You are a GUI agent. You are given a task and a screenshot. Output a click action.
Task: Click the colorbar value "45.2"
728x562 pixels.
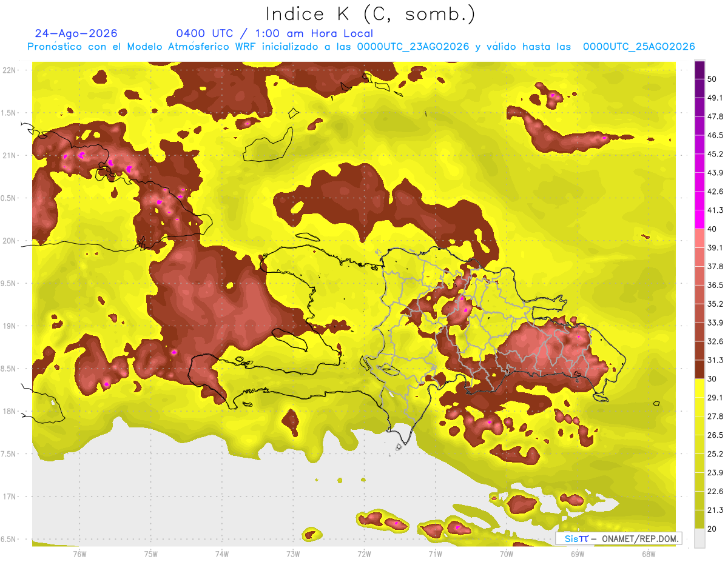pos(715,154)
